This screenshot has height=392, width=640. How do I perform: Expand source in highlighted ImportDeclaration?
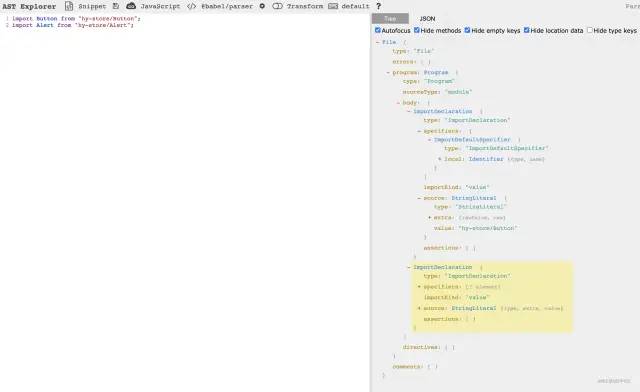tap(419, 308)
